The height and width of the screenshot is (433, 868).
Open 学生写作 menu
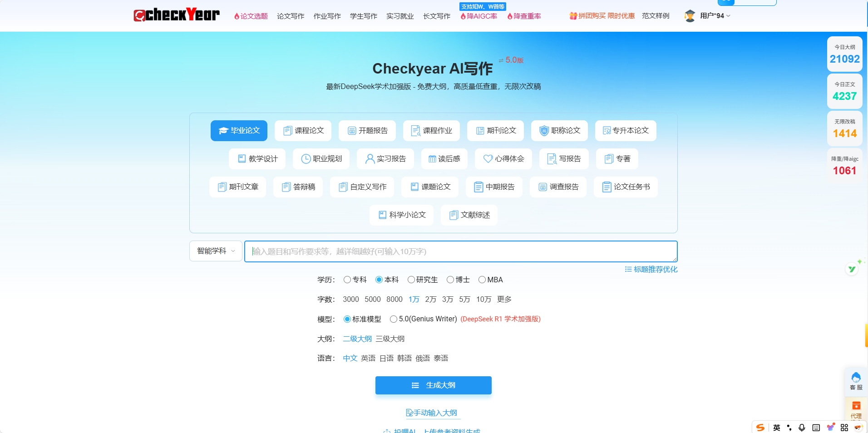pyautogui.click(x=364, y=16)
